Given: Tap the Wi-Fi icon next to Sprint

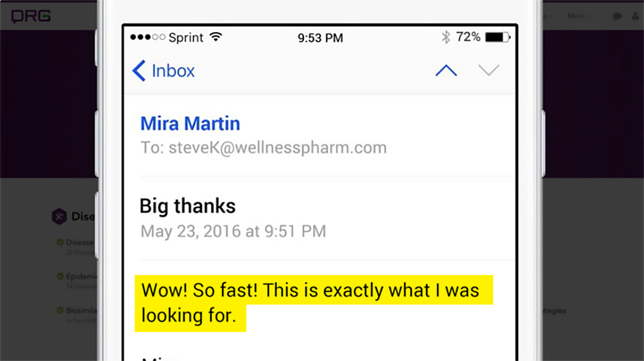Looking at the screenshot, I should (x=216, y=37).
